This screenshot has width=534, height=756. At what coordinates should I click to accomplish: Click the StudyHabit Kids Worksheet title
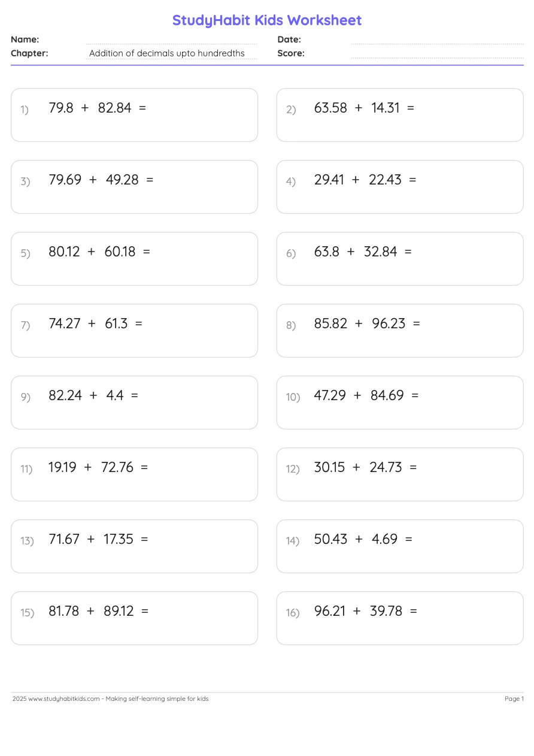[x=267, y=20]
